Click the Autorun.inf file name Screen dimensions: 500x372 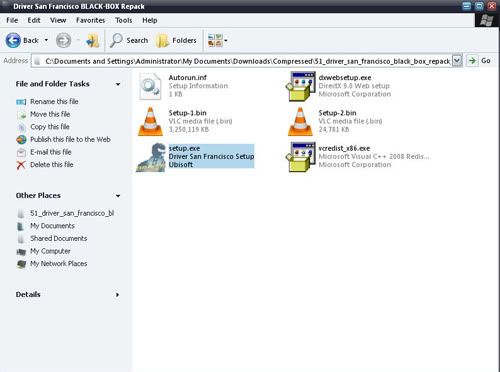[188, 78]
